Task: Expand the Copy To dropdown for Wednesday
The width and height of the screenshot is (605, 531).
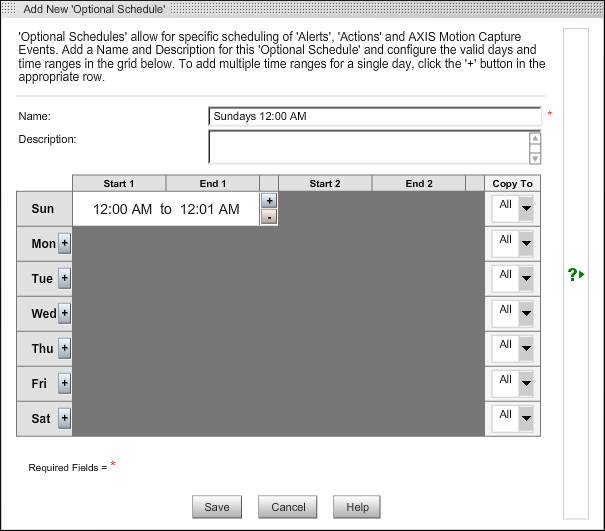Action: [526, 313]
